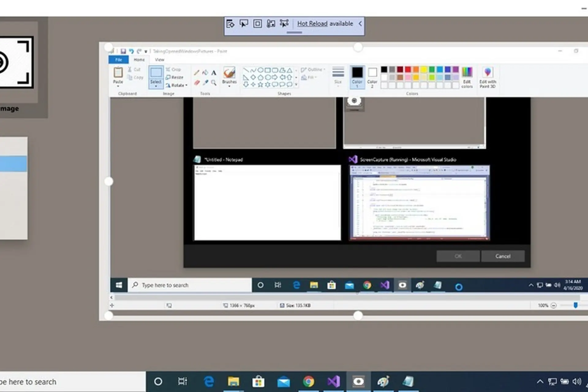Select the Color 1 box

pos(357,77)
